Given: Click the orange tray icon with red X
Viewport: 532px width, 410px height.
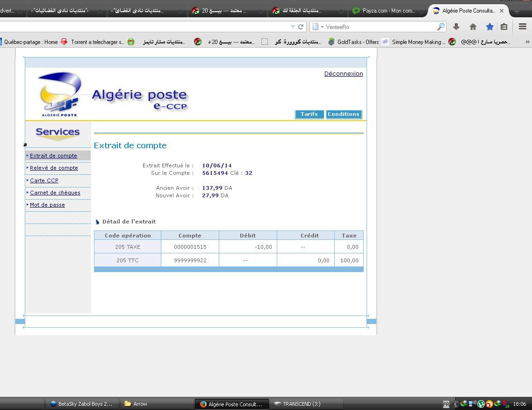Looking at the screenshot, I should [489, 404].
